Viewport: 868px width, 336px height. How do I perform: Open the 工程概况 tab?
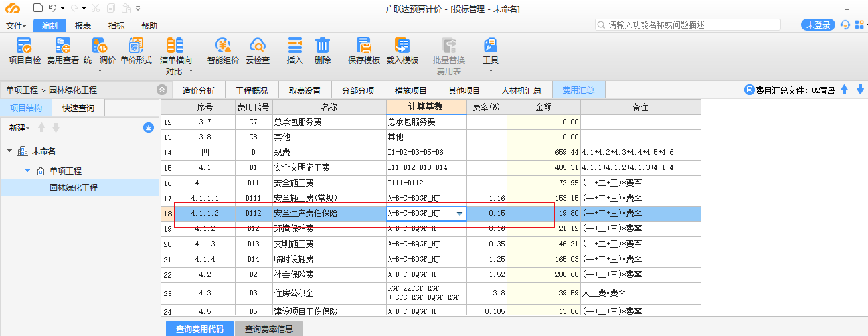pyautogui.click(x=252, y=90)
